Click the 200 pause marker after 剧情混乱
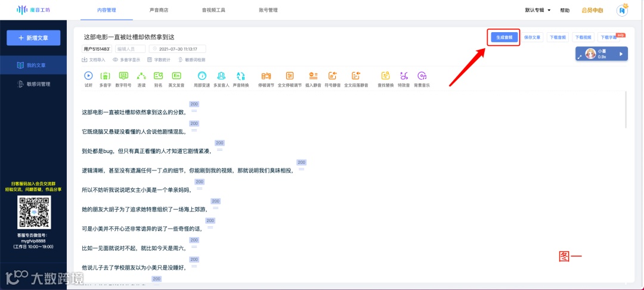Image resolution: width=644 pixels, height=290 pixels. 194,123
